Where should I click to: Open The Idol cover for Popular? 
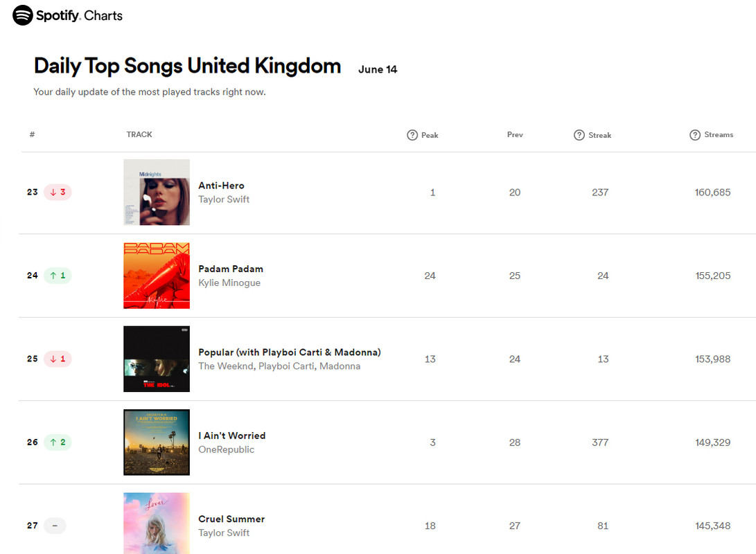(157, 359)
